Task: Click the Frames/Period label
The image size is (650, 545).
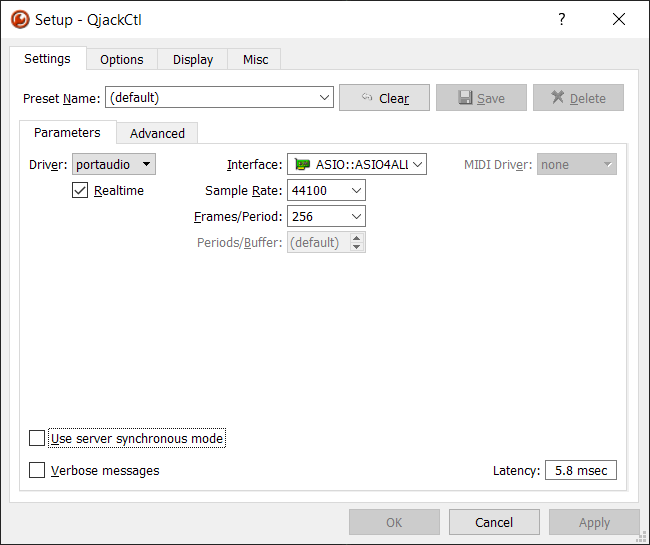Action: [238, 216]
